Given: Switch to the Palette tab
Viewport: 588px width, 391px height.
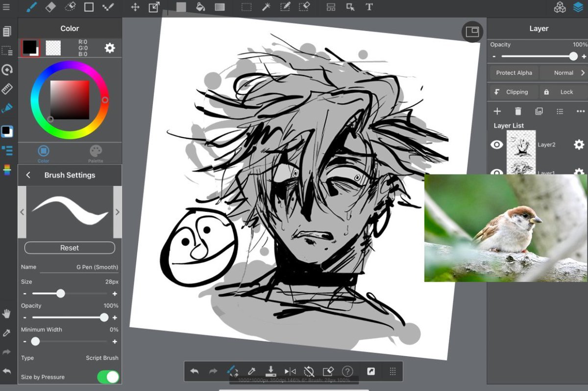Looking at the screenshot, I should tap(96, 153).
